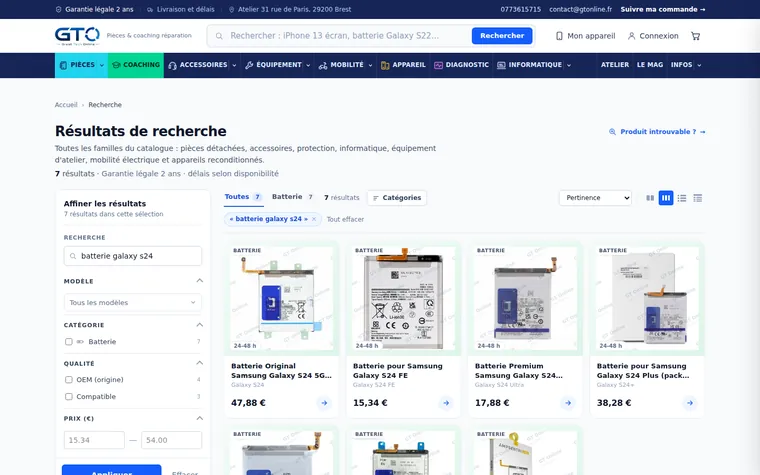
Task: Click the search icon next to Produit introuvable
Action: tap(612, 132)
